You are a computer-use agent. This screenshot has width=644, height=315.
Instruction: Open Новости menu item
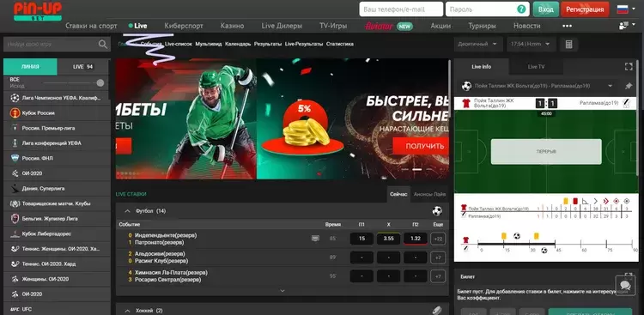(x=527, y=26)
